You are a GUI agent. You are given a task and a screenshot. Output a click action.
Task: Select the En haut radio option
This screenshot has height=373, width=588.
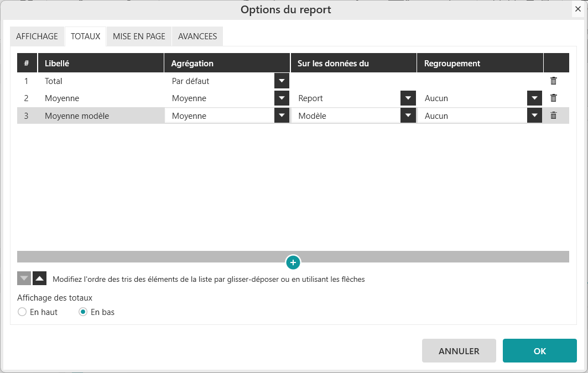(22, 312)
